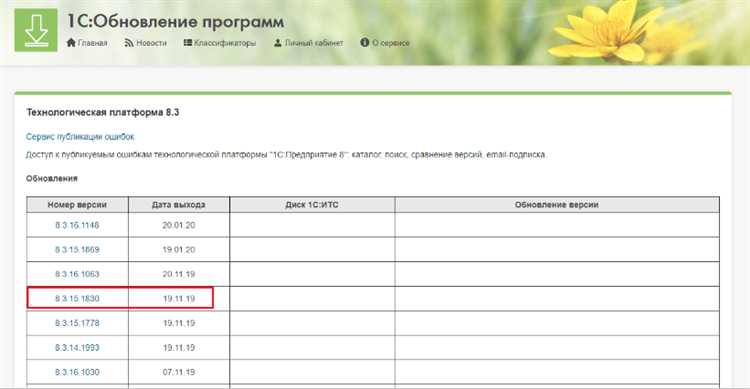The width and height of the screenshot is (750, 389).
Task: Open the О сервисе page
Action: tap(391, 43)
